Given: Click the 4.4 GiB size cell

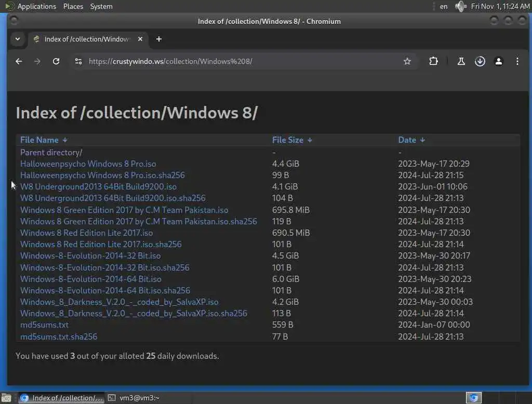Looking at the screenshot, I should 286,164.
